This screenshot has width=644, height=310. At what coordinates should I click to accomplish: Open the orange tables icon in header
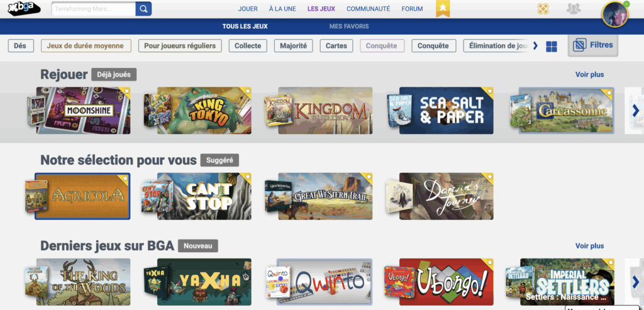[x=543, y=9]
